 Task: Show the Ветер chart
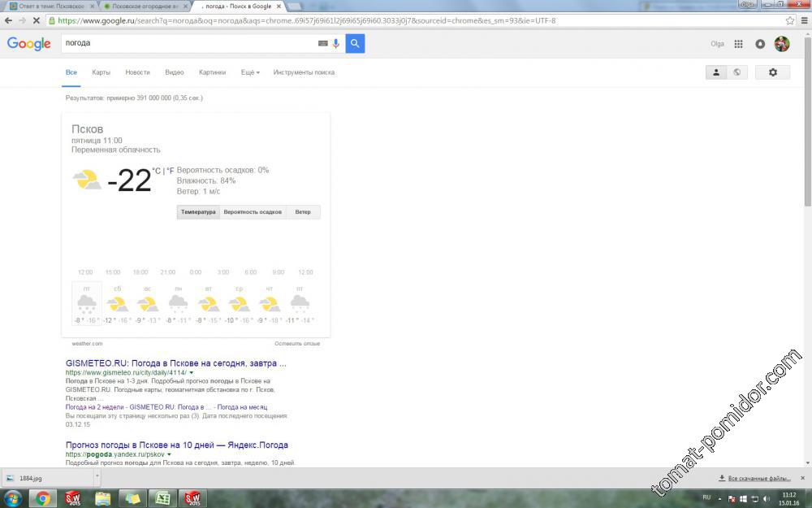point(303,212)
